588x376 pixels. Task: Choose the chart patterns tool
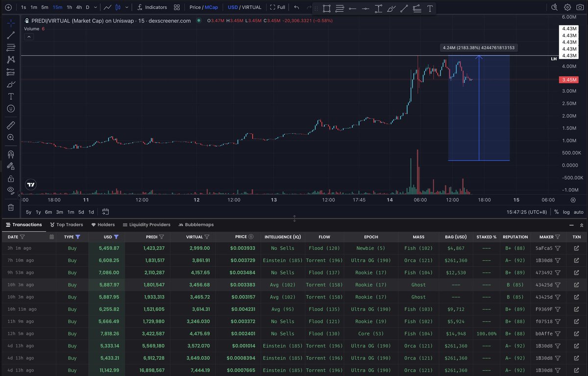click(x=11, y=60)
